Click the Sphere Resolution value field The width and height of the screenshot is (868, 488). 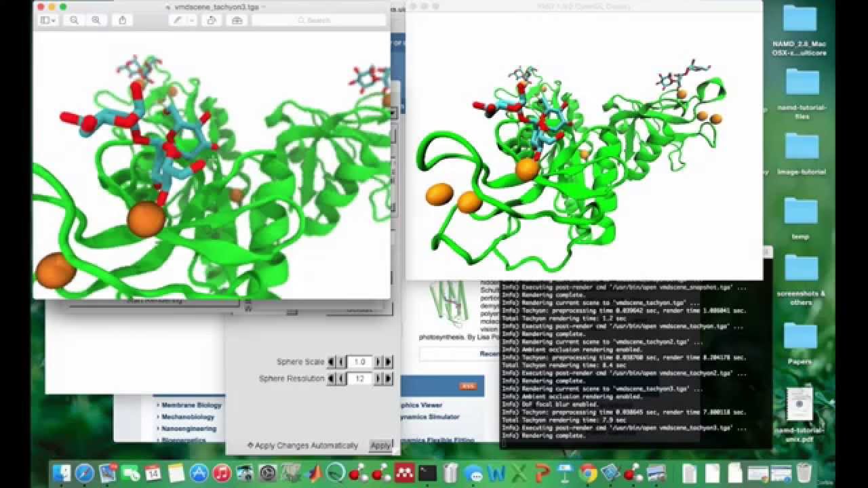tap(359, 379)
